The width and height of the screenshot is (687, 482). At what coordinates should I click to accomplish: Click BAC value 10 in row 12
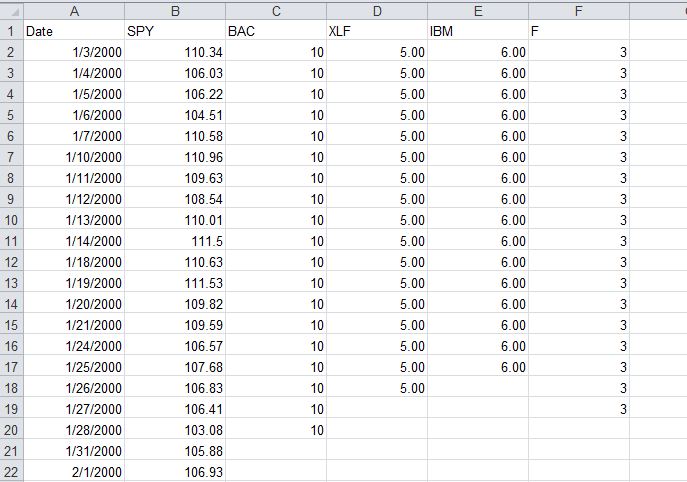coord(276,262)
